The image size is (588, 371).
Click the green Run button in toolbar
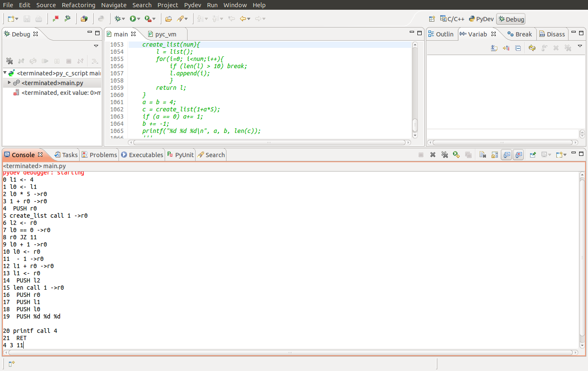[x=133, y=19]
